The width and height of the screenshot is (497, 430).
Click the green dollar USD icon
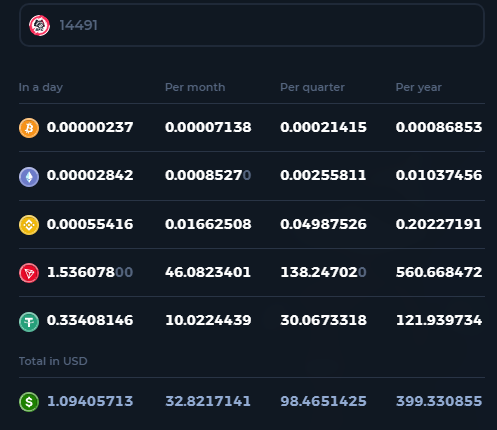pos(29,402)
